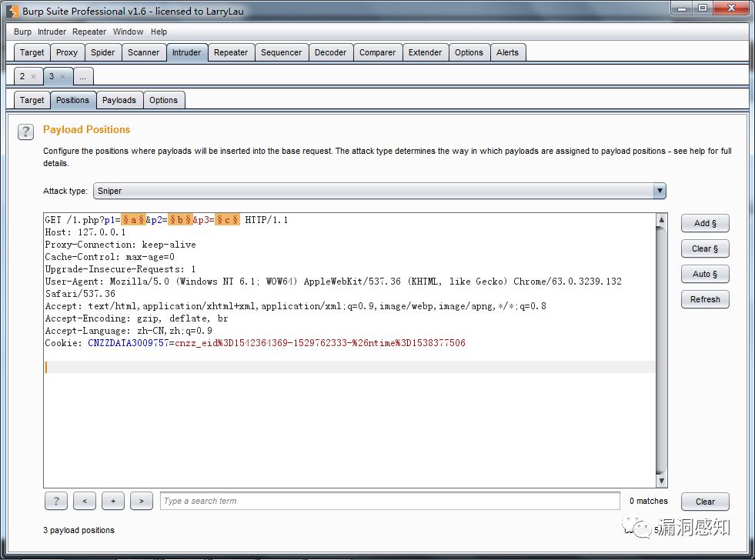Switch to the Proxy tab
755x560 pixels.
click(x=66, y=52)
